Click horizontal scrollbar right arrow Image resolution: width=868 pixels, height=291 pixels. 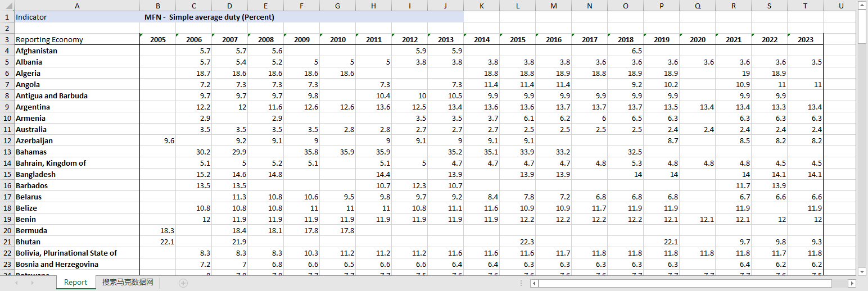[x=852, y=283]
